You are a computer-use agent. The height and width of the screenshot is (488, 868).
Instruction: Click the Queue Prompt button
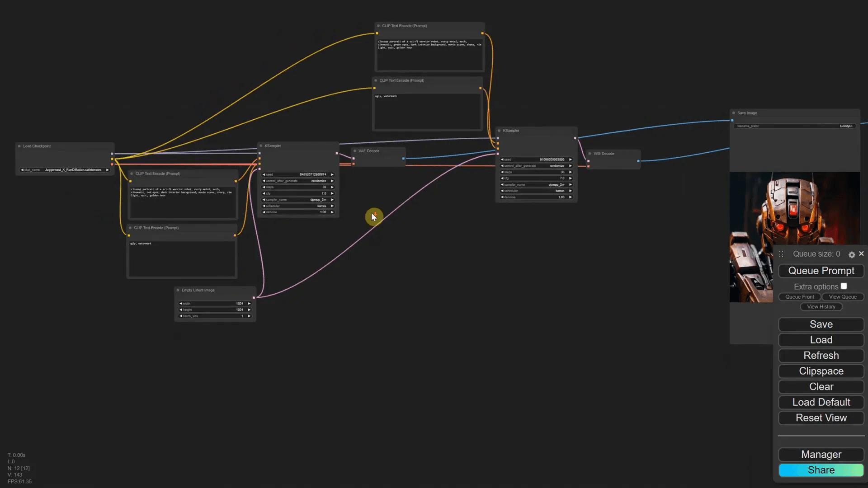click(821, 271)
